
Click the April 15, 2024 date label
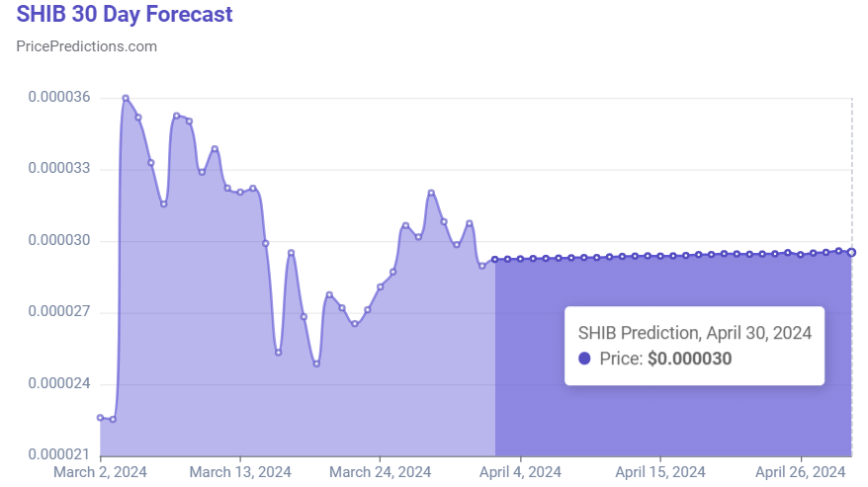click(660, 472)
